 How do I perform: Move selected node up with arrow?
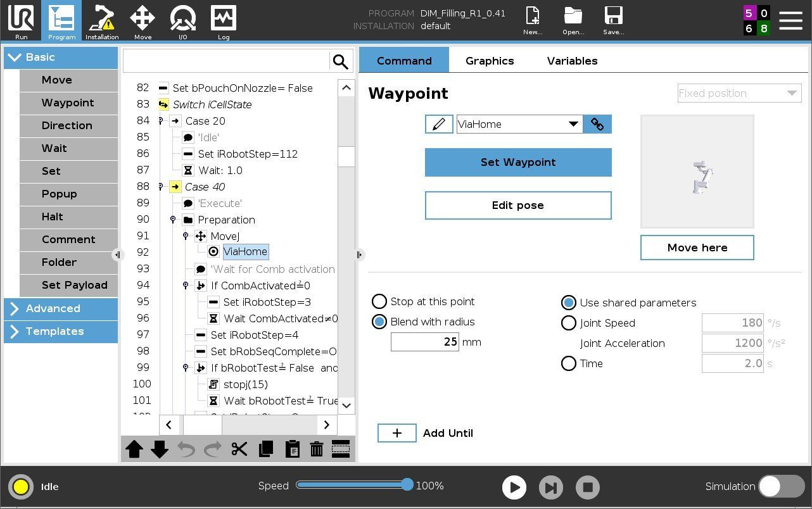134,449
